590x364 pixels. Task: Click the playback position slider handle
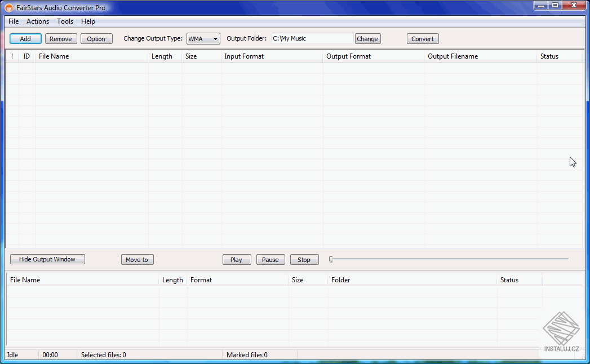331,259
